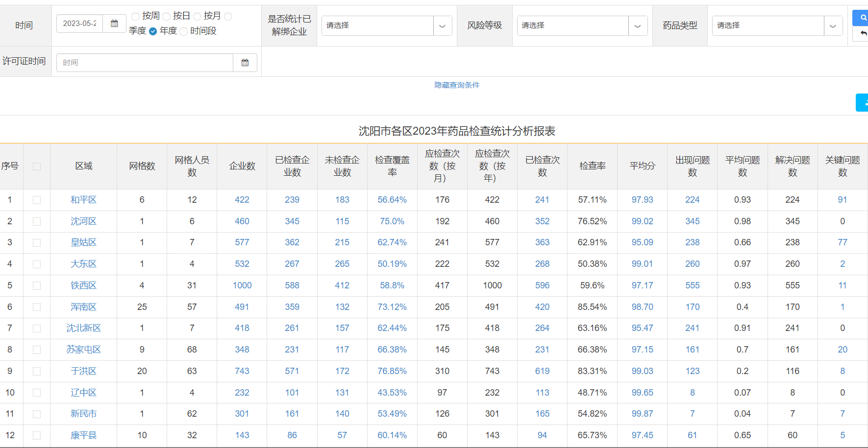
Task: Click 浑南区 出现问题数 value 170
Action: point(693,307)
